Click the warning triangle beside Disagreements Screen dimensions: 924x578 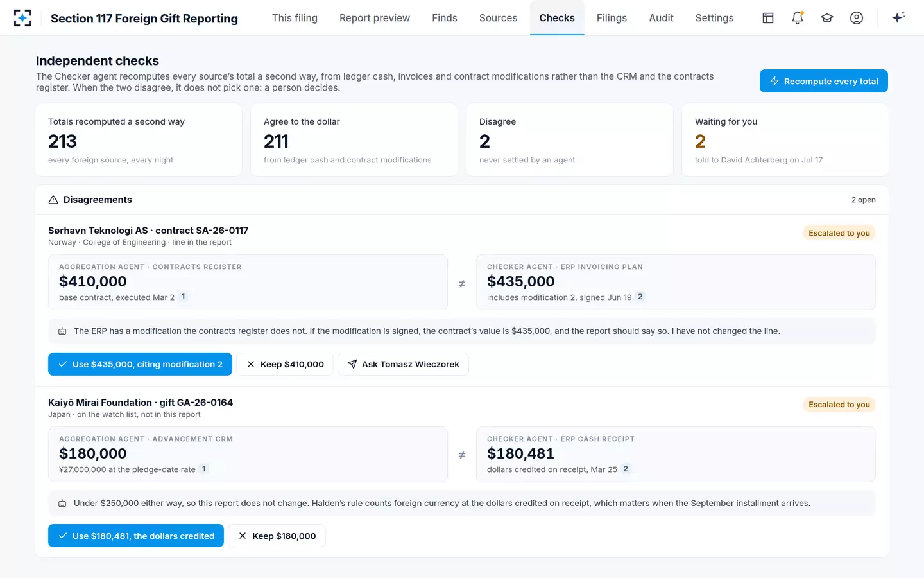click(53, 200)
